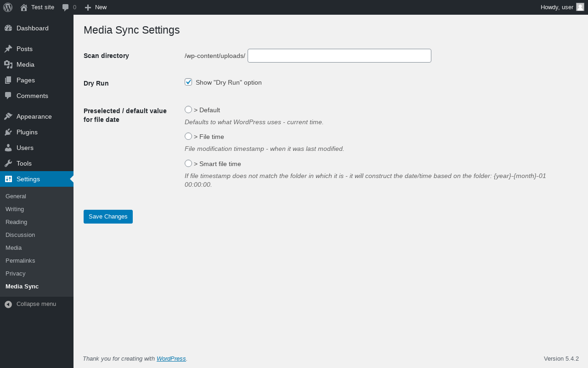Viewport: 588px width, 368px height.
Task: Click the Show "Dry Run" option label
Action: tap(229, 82)
